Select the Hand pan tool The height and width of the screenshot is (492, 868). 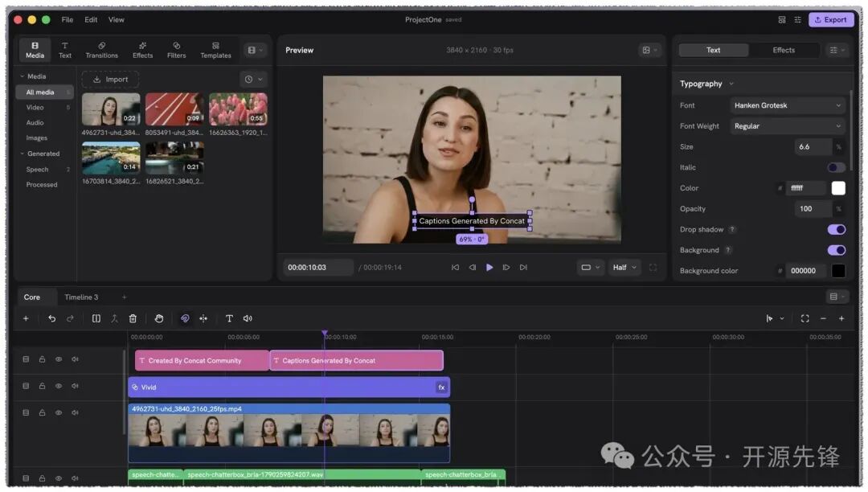tap(159, 319)
